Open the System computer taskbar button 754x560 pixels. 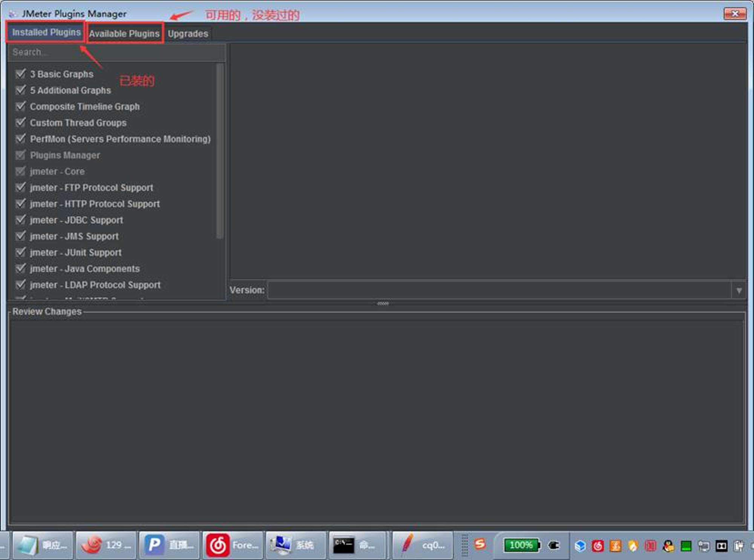tap(295, 545)
